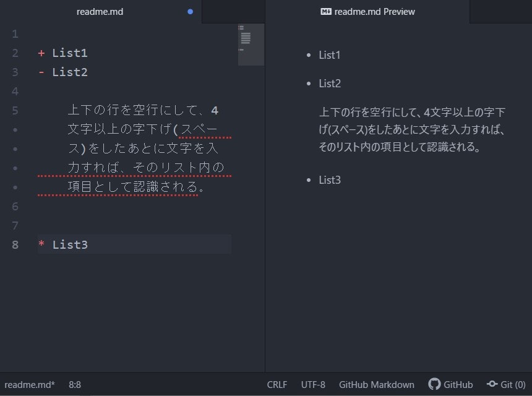Click line number 7 in the gutter

15,225
